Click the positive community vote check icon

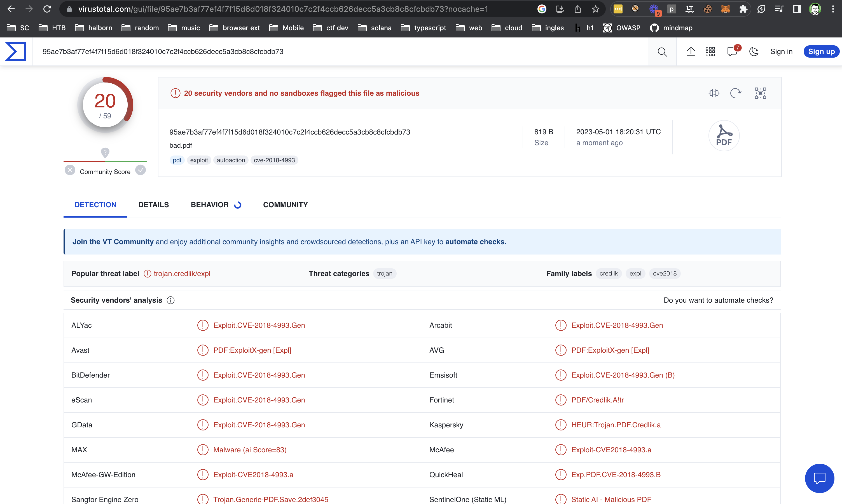click(x=140, y=170)
